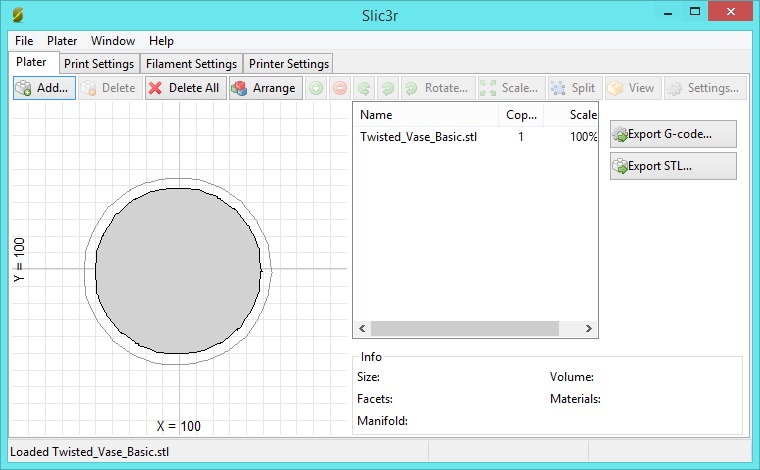The image size is (760, 470).
Task: Maximize the Slic3r window
Action: pyautogui.click(x=695, y=12)
